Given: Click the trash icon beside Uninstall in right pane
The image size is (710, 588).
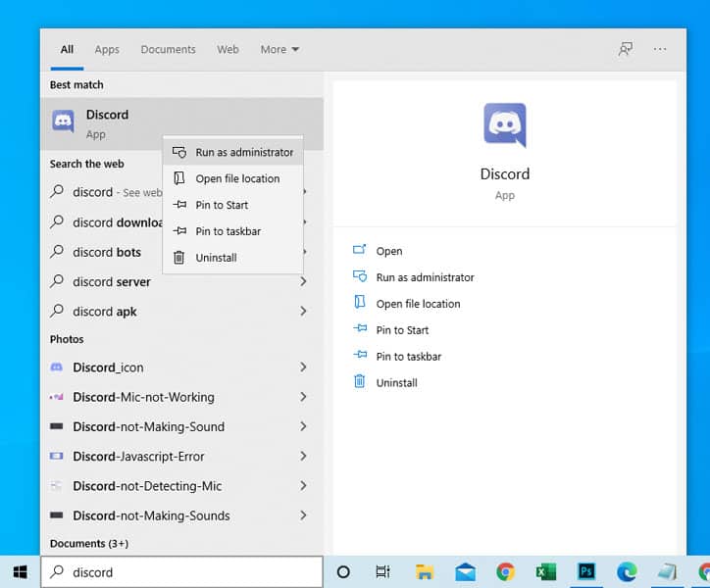Looking at the screenshot, I should (x=359, y=381).
